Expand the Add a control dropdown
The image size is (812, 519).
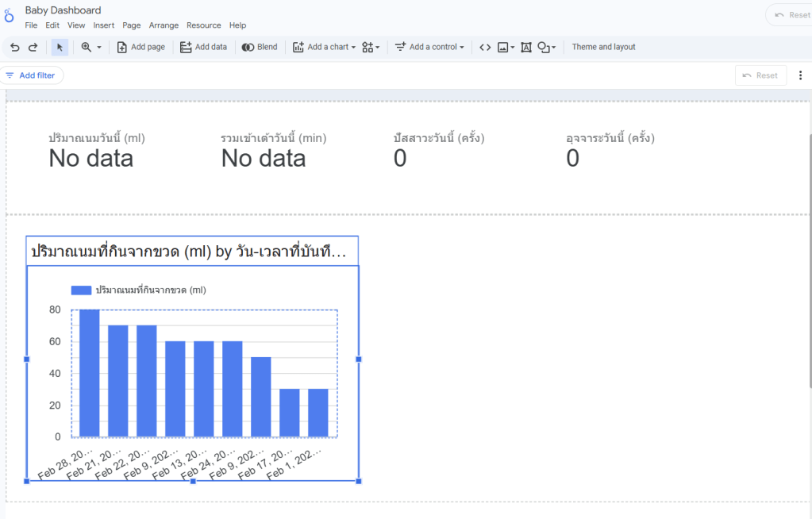(429, 48)
